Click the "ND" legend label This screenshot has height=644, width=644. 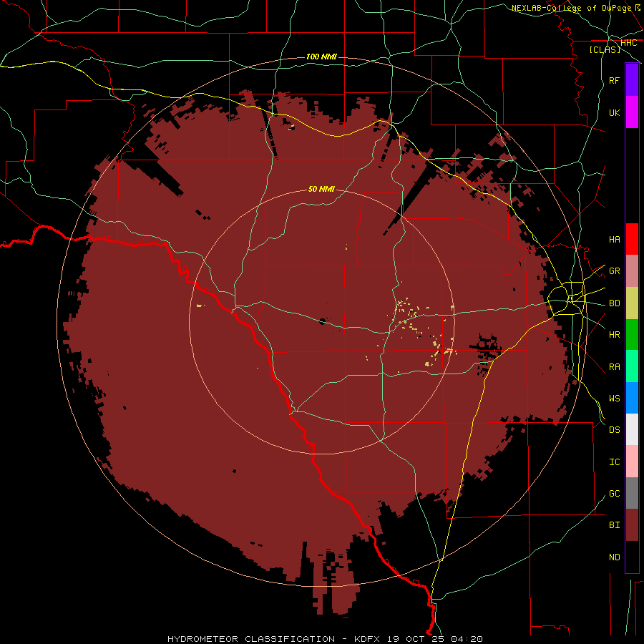614,557
